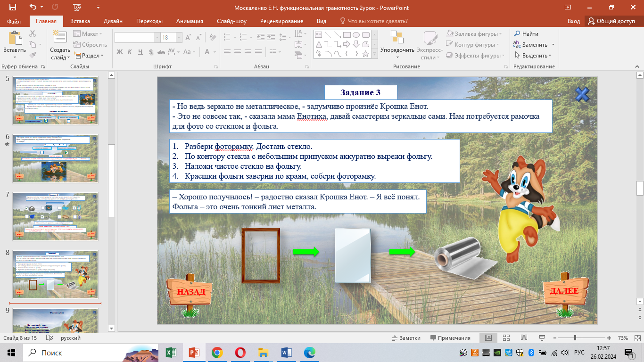Click the clear formatting eraser icon

(213, 37)
